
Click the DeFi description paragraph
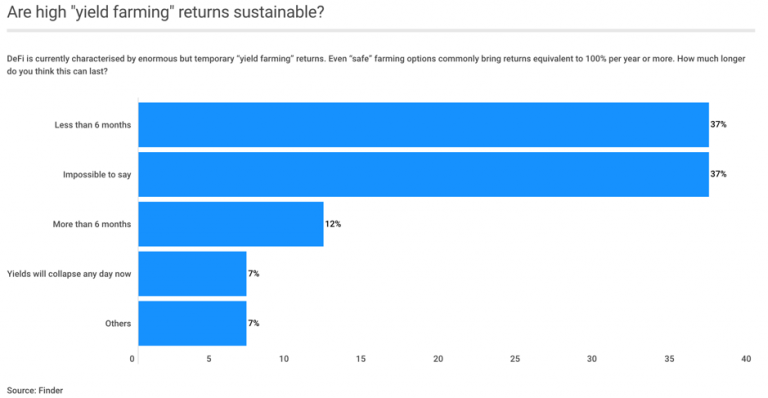tap(376, 65)
